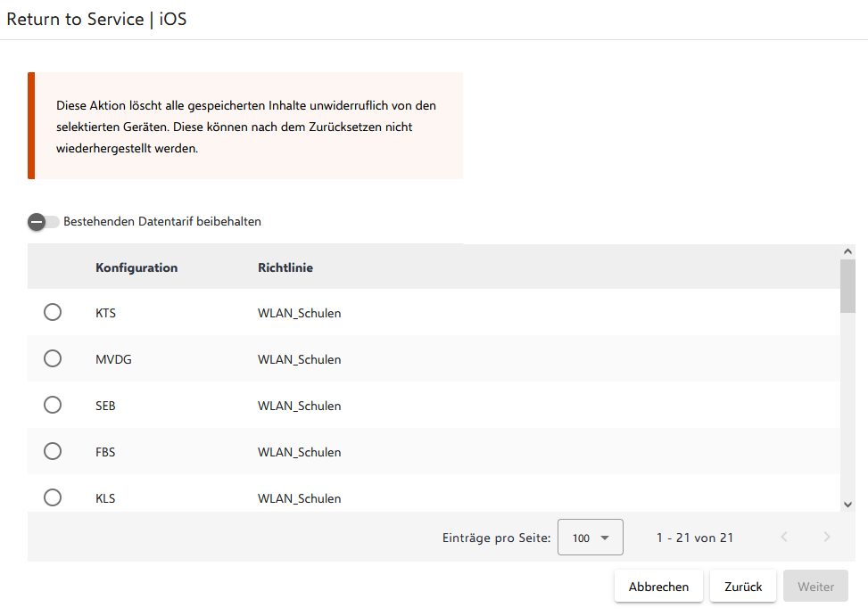Click the table's vertical scrollbar thumb

(x=847, y=286)
